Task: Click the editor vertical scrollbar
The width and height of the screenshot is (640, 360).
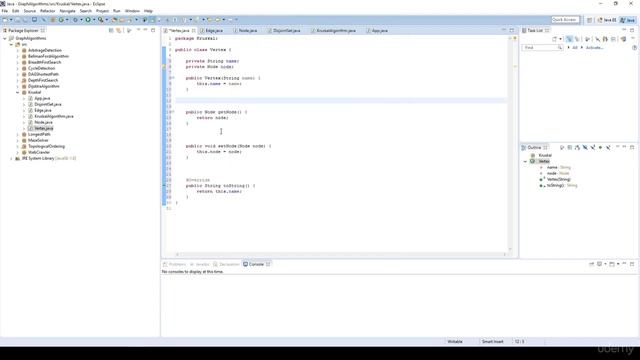Action: pos(510,145)
